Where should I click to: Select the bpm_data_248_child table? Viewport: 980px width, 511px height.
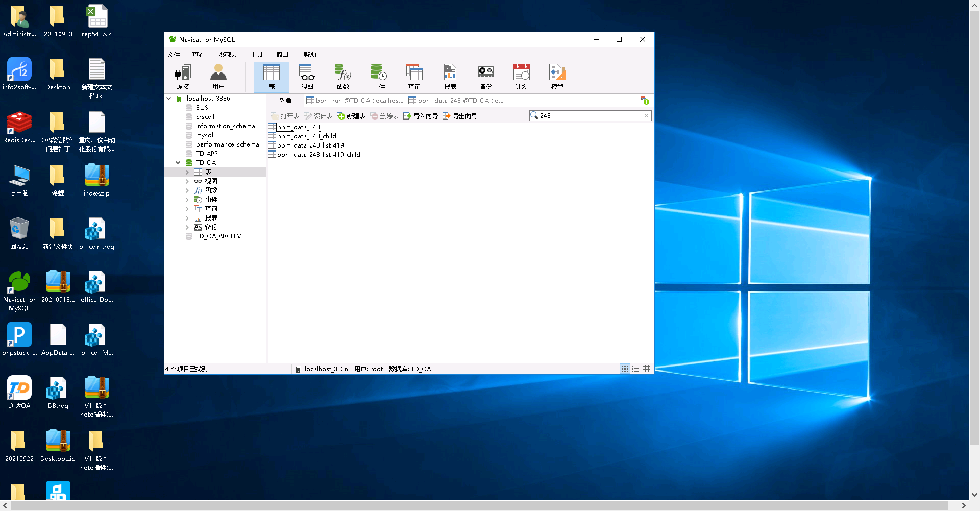[x=306, y=136]
